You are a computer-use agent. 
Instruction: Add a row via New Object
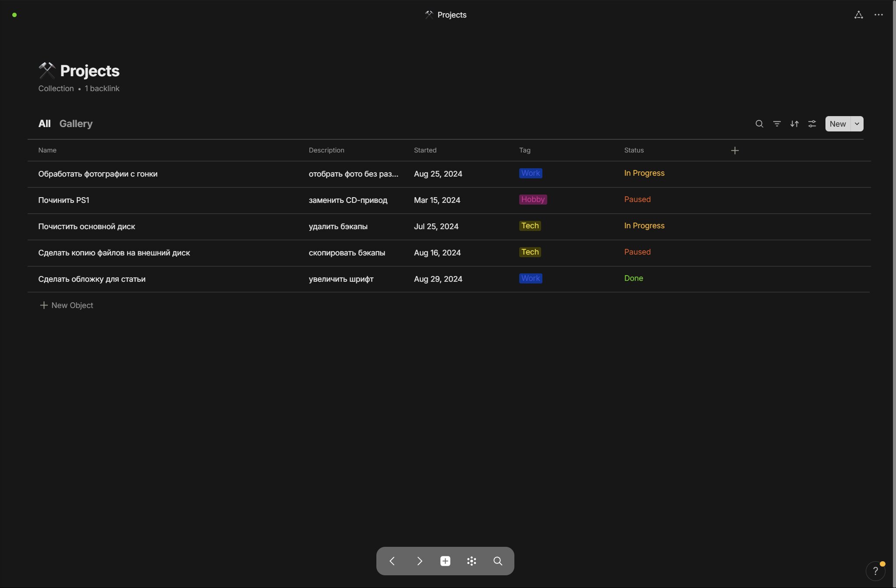[x=66, y=305]
